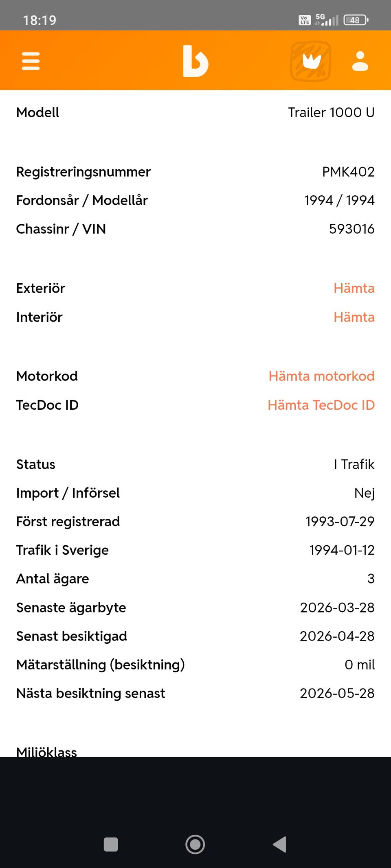The image size is (391, 868).
Task: Tap the Antal ägare row
Action: (195, 579)
